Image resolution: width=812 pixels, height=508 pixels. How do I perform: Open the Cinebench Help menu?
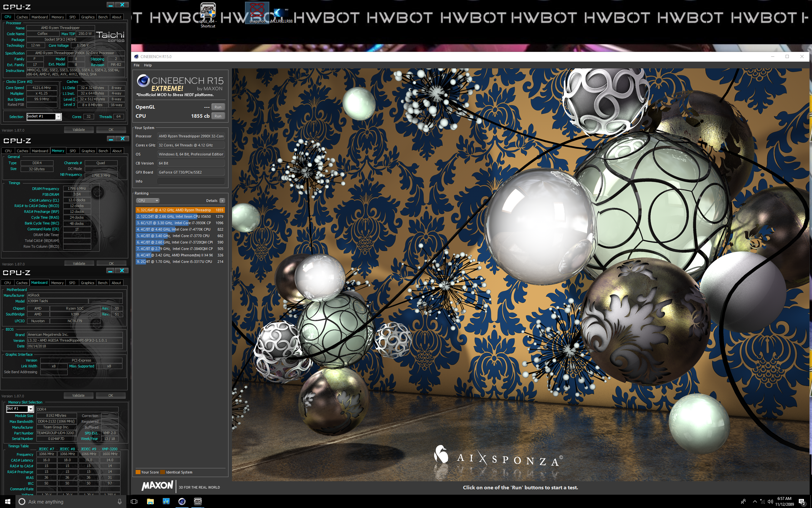pyautogui.click(x=148, y=65)
